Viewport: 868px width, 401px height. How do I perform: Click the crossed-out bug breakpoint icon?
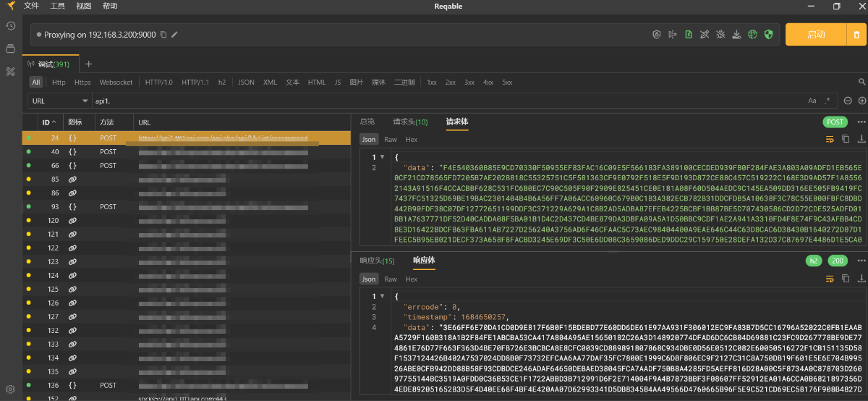pyautogui.click(x=720, y=34)
